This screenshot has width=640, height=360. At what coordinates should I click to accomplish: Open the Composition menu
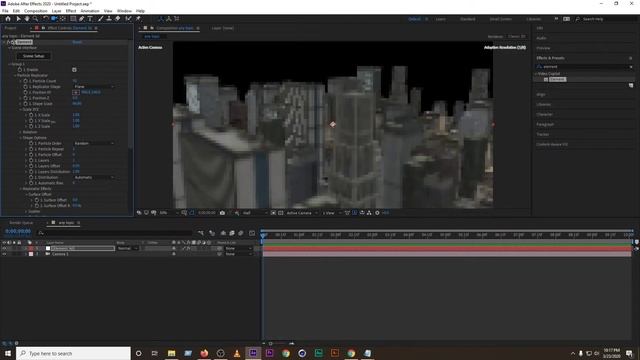(36, 11)
